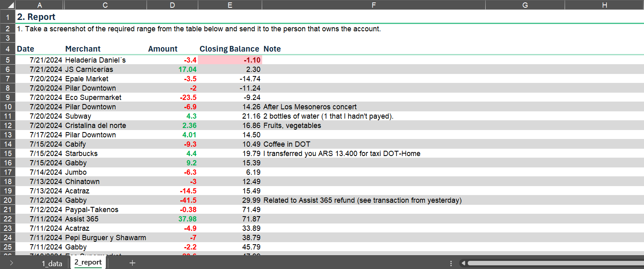644x269 pixels.
Task: Select column A header
Action: click(39, 5)
